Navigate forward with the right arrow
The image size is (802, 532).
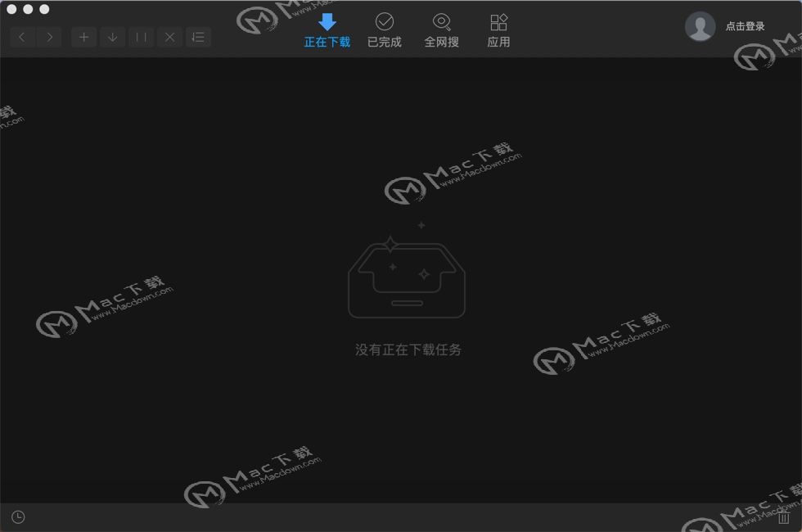pyautogui.click(x=49, y=37)
